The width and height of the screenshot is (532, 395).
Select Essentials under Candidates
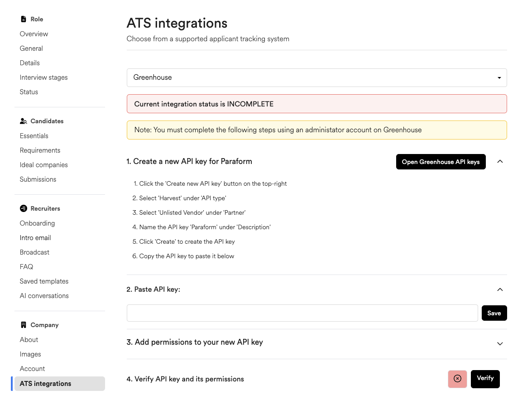pyautogui.click(x=34, y=136)
